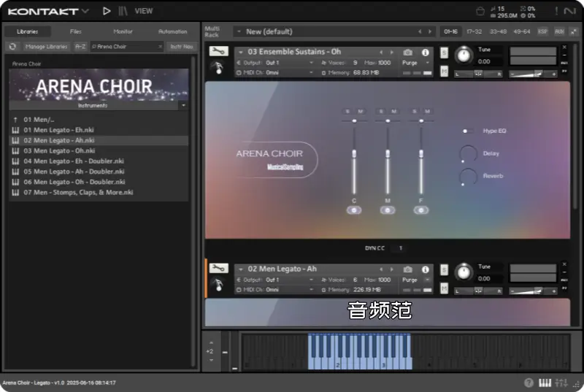Expand the Instruments dropdown arrow under Arena Choir
The width and height of the screenshot is (584, 392).
pyautogui.click(x=183, y=105)
